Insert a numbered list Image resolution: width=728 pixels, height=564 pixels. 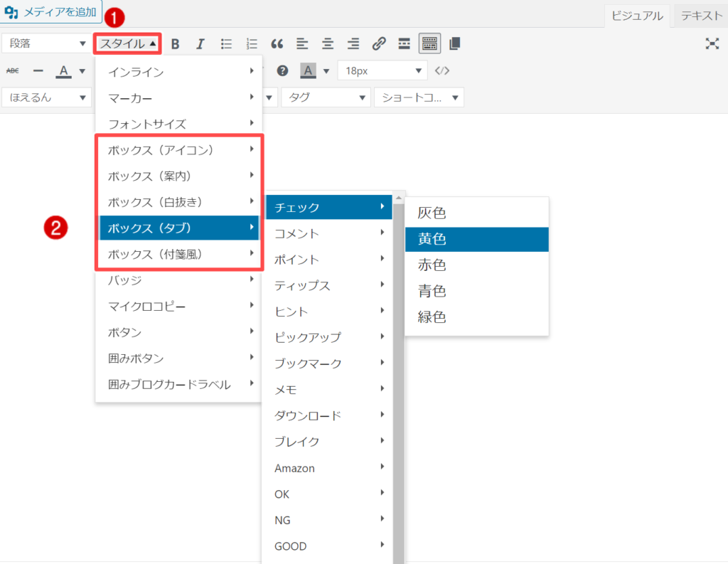coord(252,43)
